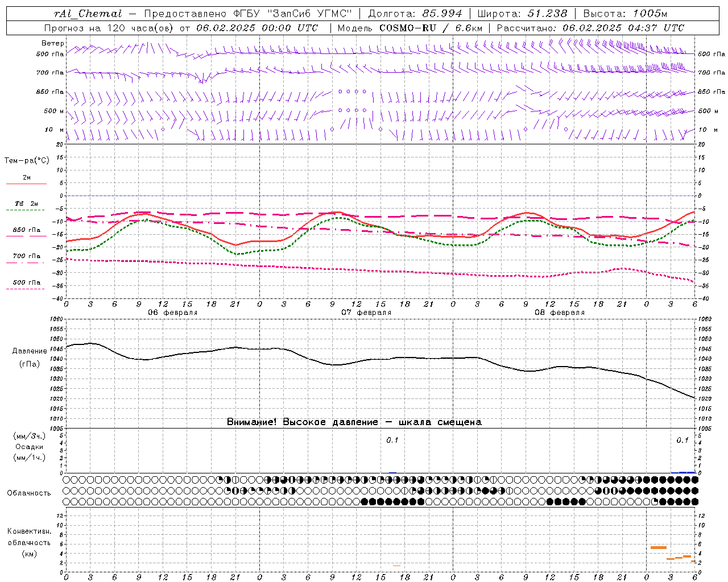Click the Облачность cloudiness row label
This screenshot has height=582, width=728.
pyautogui.click(x=29, y=493)
